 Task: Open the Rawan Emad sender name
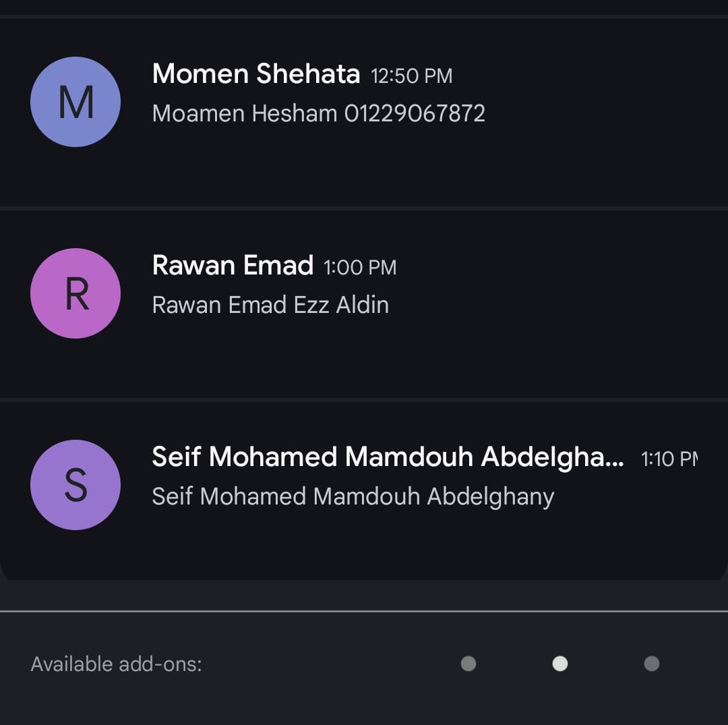(233, 266)
